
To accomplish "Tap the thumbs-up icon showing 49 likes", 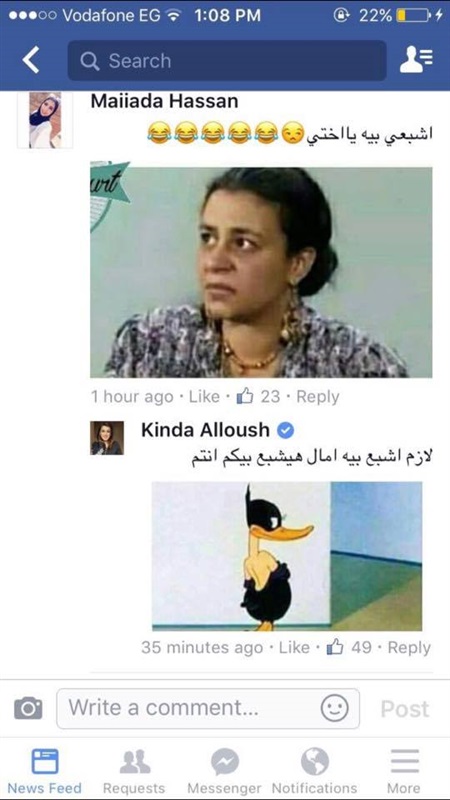I will coord(335,647).
